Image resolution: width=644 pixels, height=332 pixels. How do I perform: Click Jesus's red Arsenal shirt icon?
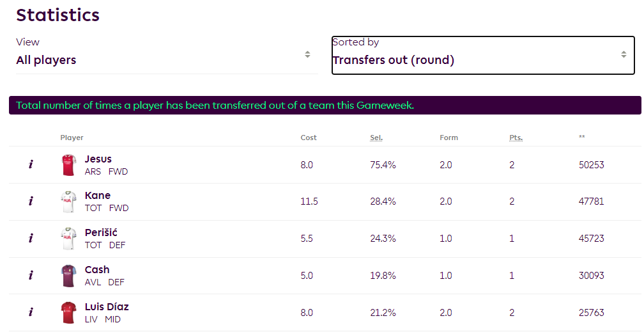click(x=68, y=165)
